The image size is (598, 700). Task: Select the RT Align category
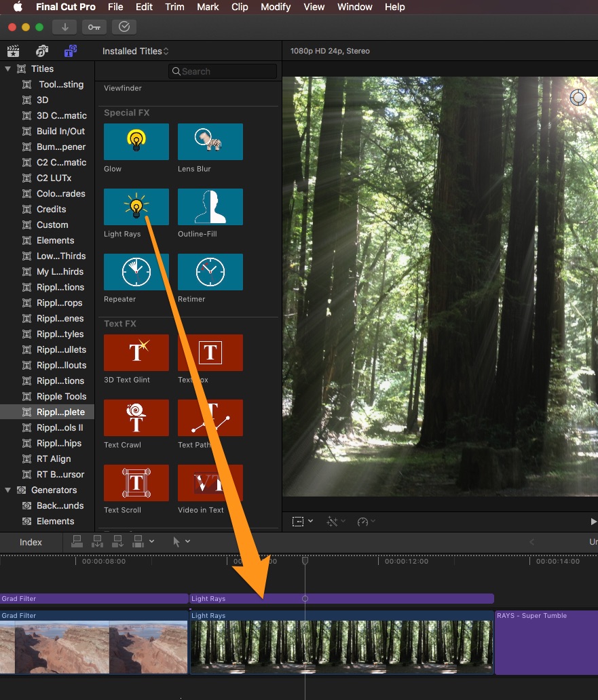point(47,459)
